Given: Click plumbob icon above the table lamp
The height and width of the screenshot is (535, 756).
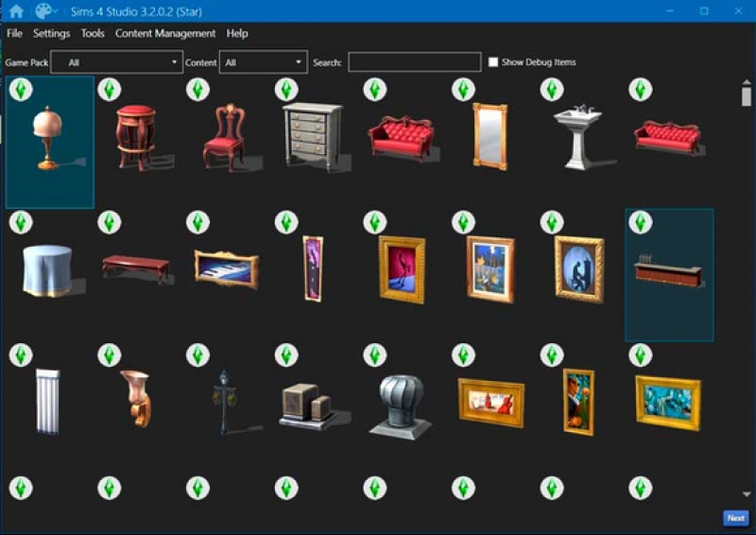Looking at the screenshot, I should click(21, 89).
